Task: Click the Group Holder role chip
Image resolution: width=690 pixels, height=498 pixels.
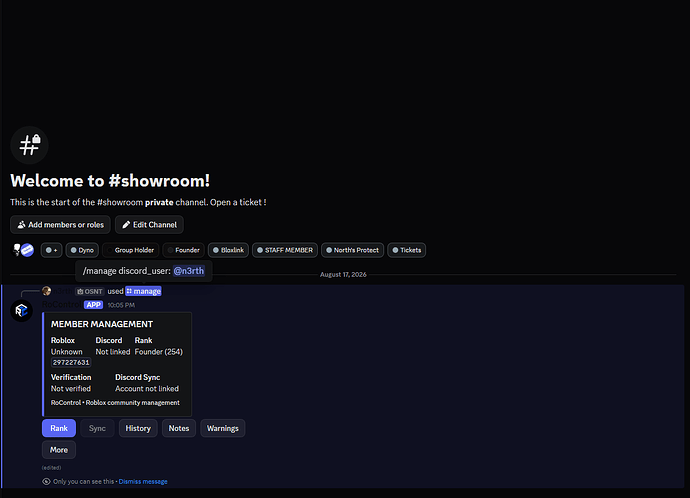Action: pyautogui.click(x=131, y=250)
